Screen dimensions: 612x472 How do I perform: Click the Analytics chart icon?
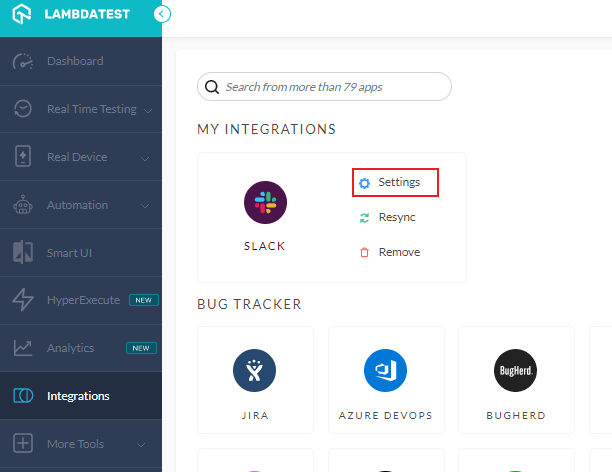pyautogui.click(x=23, y=348)
